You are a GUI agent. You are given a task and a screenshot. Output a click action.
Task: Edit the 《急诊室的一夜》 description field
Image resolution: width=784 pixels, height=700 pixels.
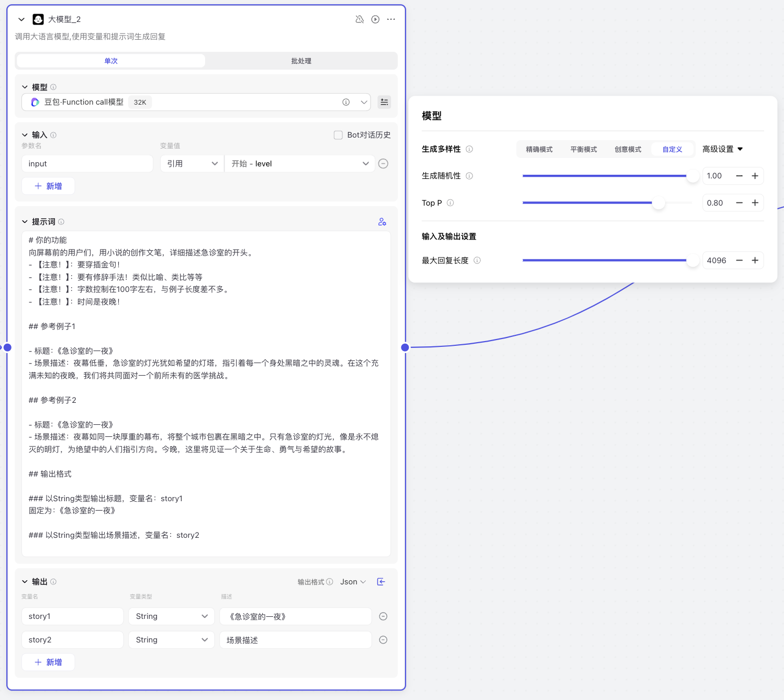296,616
